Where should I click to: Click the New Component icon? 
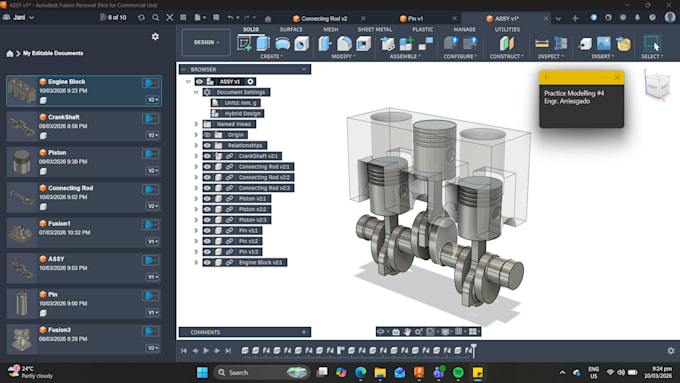pyautogui.click(x=406, y=43)
